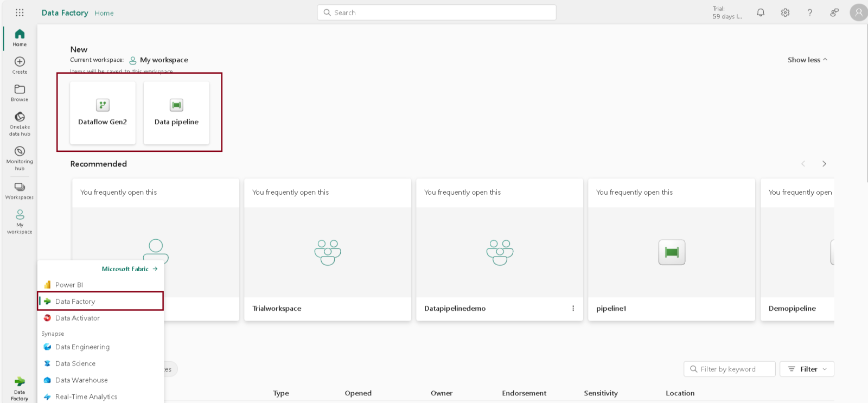Click Show less to collapse New section

(807, 60)
